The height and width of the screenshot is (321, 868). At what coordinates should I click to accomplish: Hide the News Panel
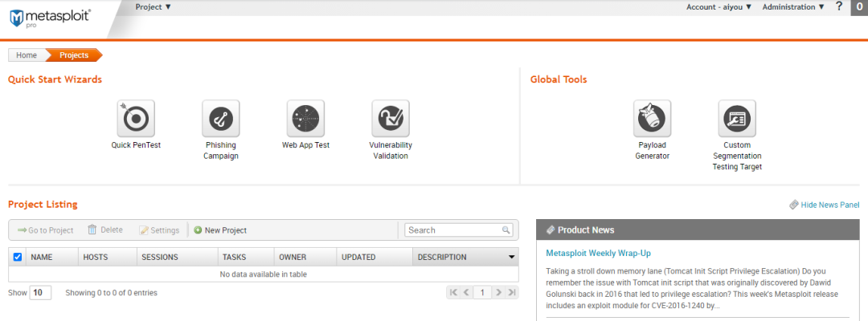[x=825, y=205]
